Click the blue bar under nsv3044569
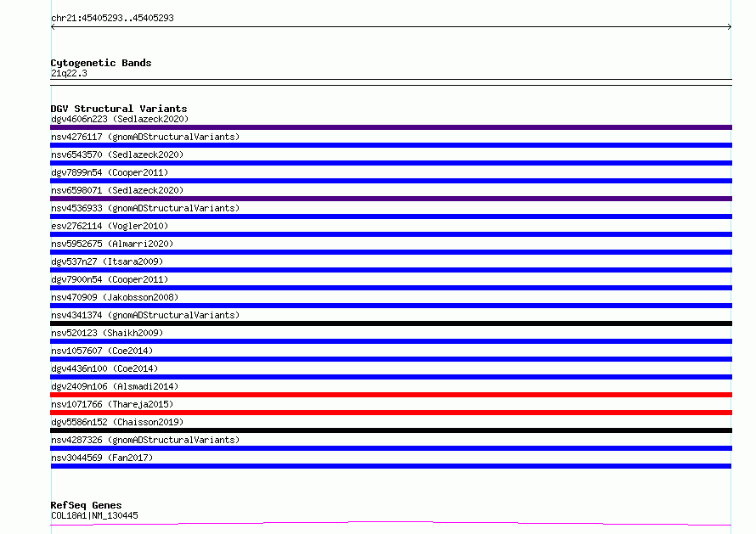The image size is (756, 534). coord(391,466)
